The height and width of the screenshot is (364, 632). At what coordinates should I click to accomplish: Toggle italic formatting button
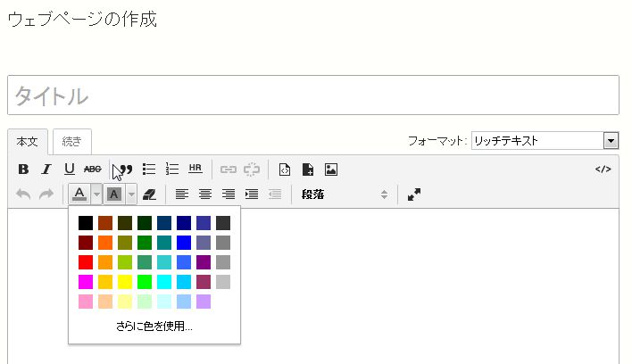tap(46, 170)
